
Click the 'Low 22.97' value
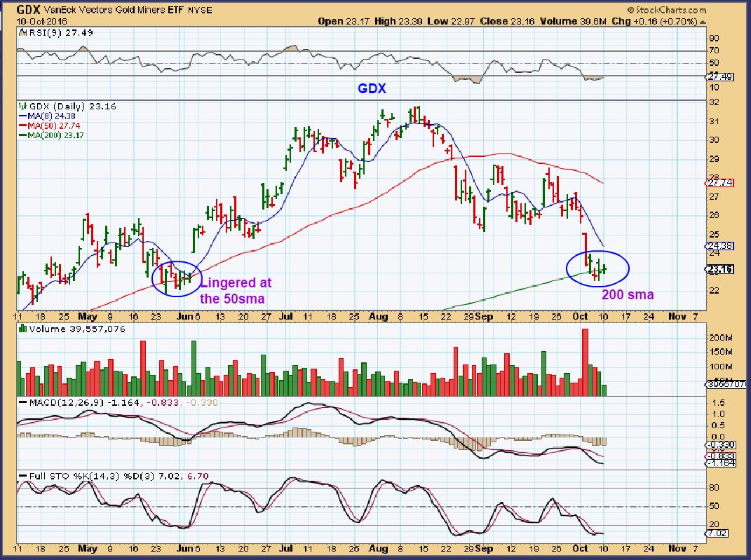click(x=449, y=22)
